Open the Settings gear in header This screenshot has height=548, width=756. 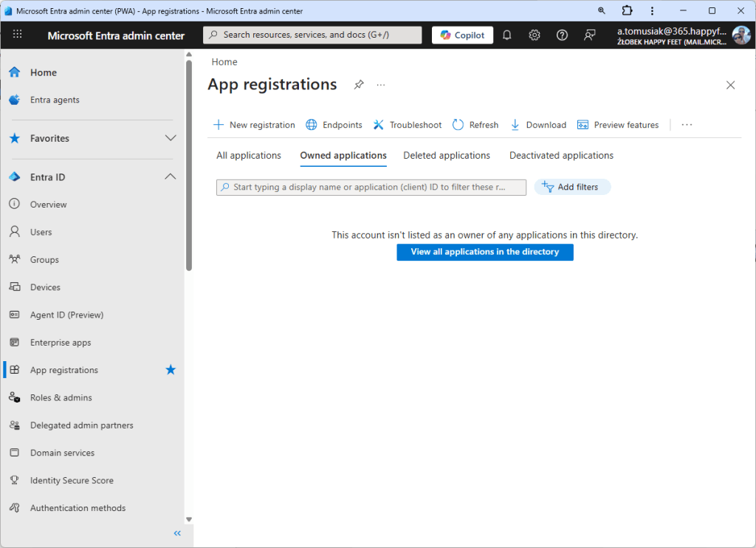coord(535,35)
